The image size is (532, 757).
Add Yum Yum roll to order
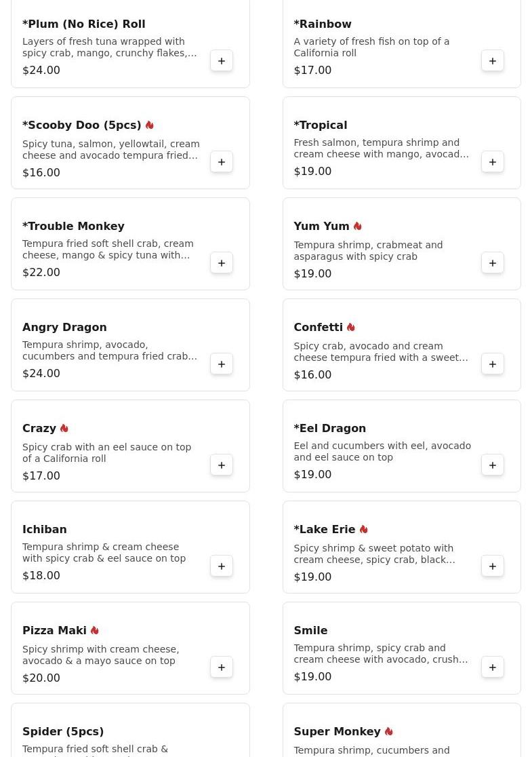pyautogui.click(x=493, y=263)
